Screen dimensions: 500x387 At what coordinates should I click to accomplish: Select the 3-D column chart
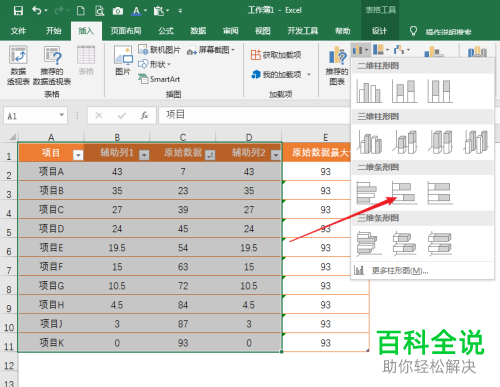pos(476,142)
